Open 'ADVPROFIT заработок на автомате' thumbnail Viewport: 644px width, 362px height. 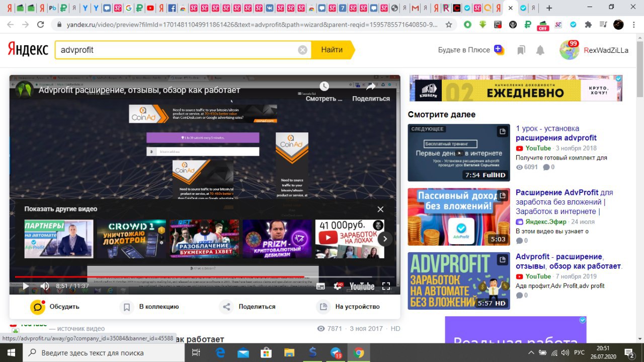(x=459, y=281)
